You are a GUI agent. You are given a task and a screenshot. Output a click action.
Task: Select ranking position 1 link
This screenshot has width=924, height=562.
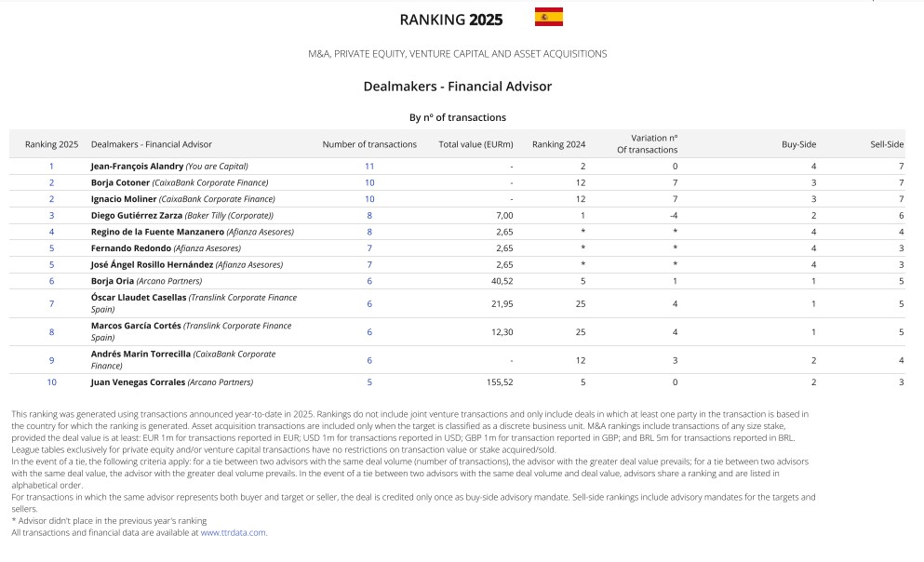(x=51, y=167)
